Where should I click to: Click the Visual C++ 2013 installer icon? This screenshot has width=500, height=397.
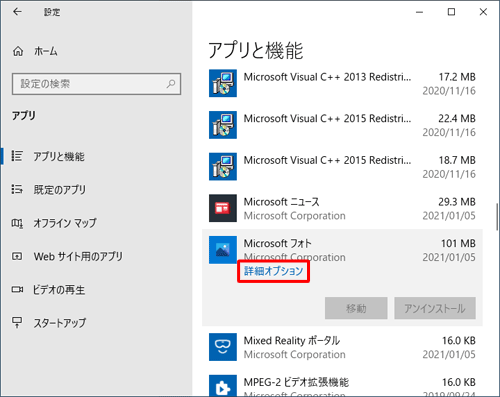click(223, 83)
